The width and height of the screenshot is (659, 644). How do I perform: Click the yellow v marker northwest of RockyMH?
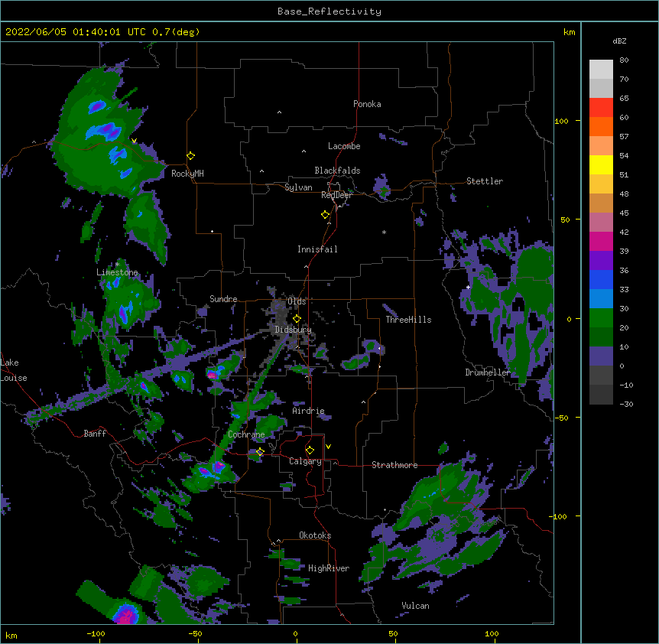point(134,141)
